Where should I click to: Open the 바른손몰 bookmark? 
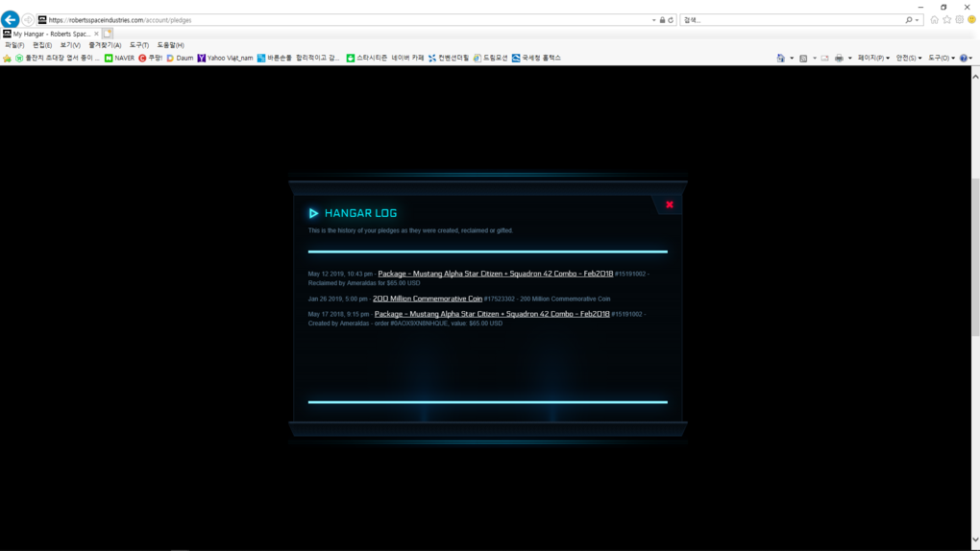pyautogui.click(x=275, y=59)
